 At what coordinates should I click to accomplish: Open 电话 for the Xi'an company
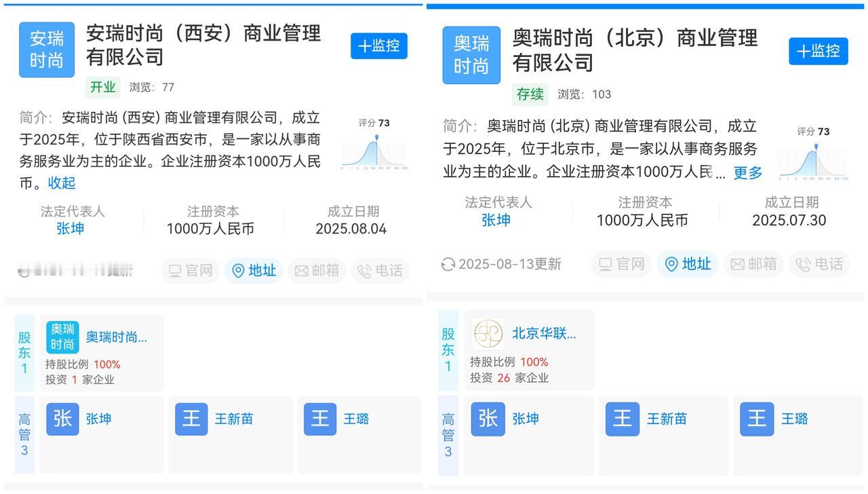coord(380,271)
